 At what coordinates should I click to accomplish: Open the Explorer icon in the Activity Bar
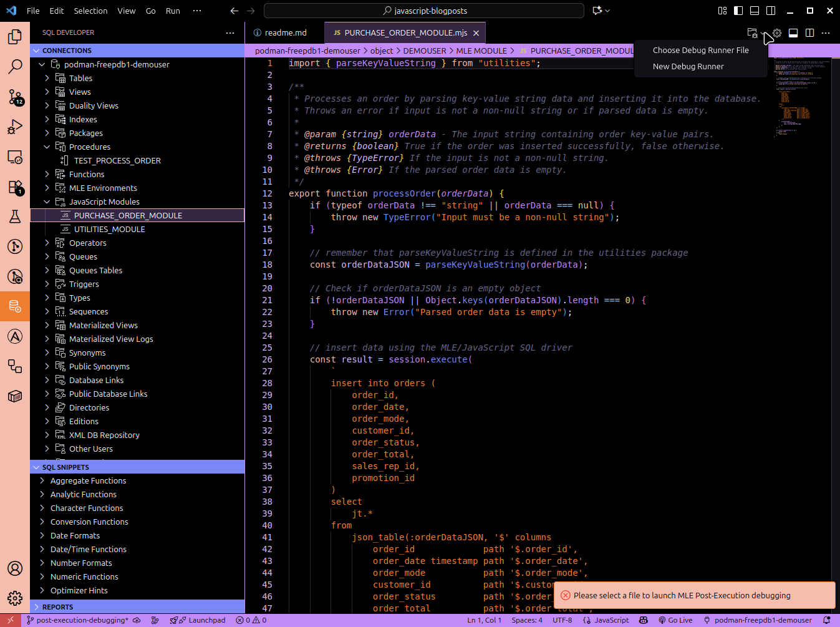[x=15, y=37]
